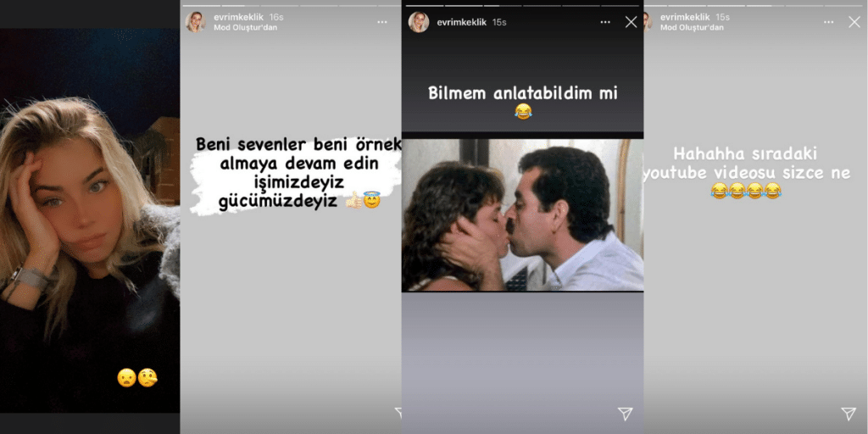Click evrimkeklik username on the 16s story
The width and height of the screenshot is (868, 434).
(x=238, y=17)
